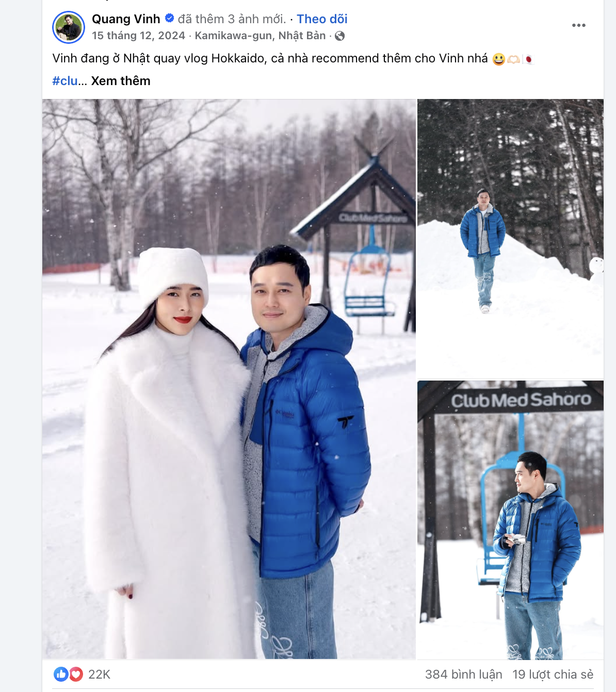The height and width of the screenshot is (692, 616).
Task: Click the grinning emoji in caption
Action: click(x=498, y=59)
